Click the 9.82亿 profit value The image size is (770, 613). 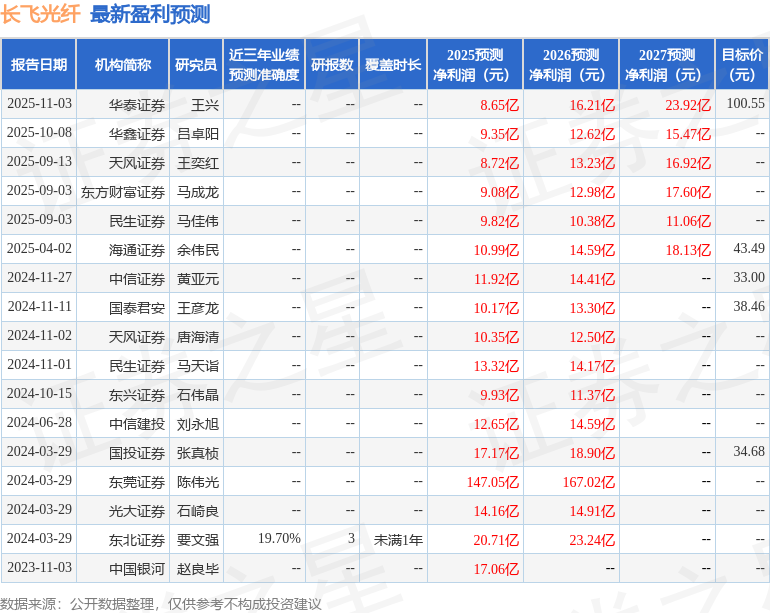[x=499, y=221]
